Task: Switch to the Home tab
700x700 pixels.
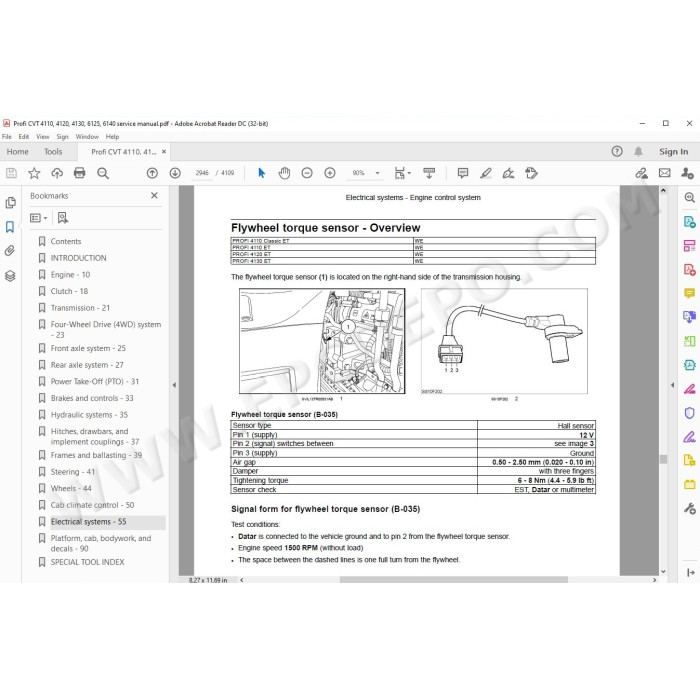Action: pyautogui.click(x=17, y=152)
